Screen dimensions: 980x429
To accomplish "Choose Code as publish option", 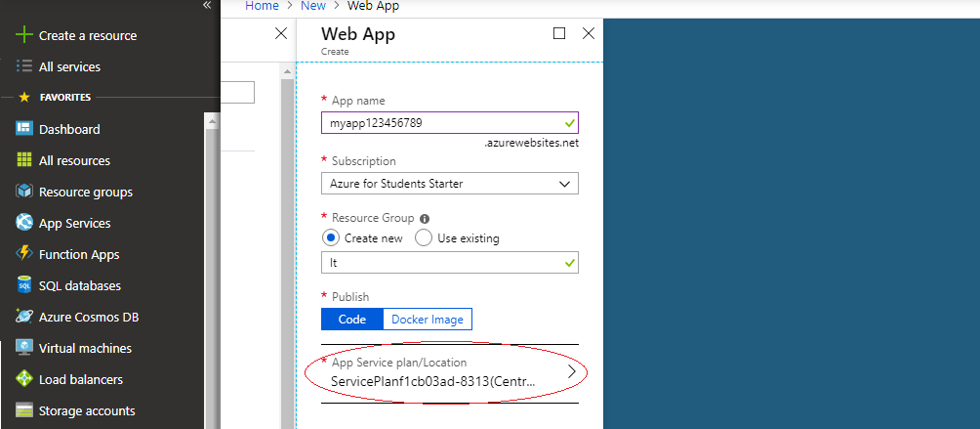I will click(351, 319).
